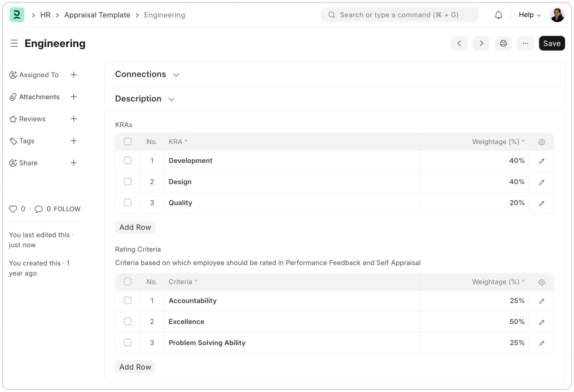Collapse the Description section

pos(171,99)
